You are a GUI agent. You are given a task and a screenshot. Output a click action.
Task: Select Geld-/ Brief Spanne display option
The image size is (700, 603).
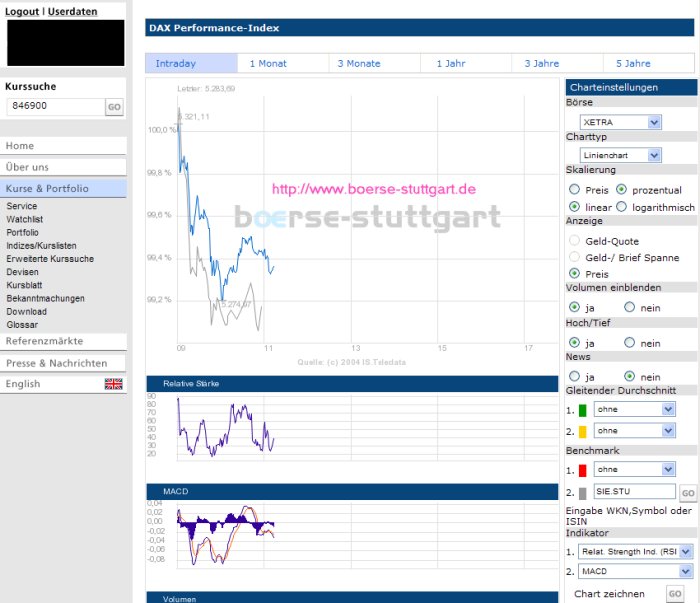click(575, 257)
